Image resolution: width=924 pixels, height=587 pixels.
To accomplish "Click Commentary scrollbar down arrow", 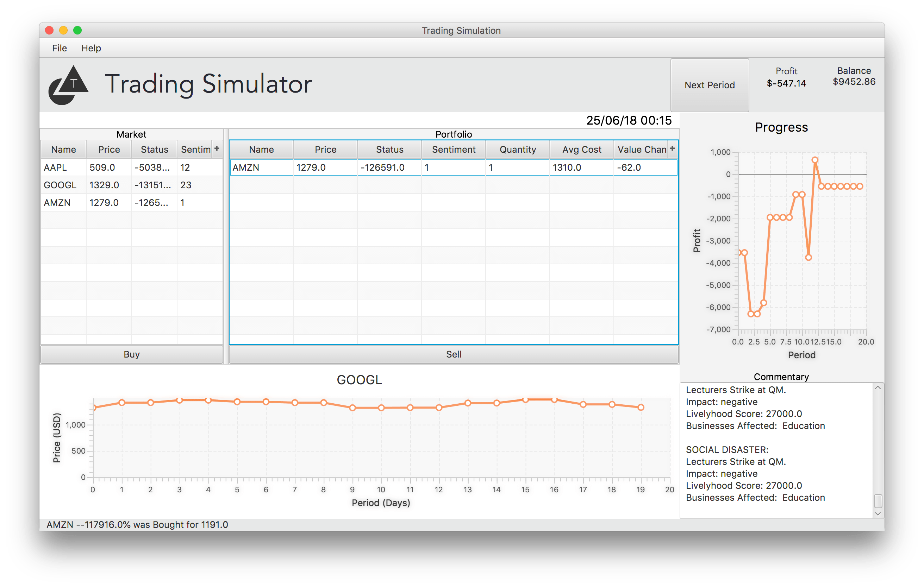I will tap(878, 514).
